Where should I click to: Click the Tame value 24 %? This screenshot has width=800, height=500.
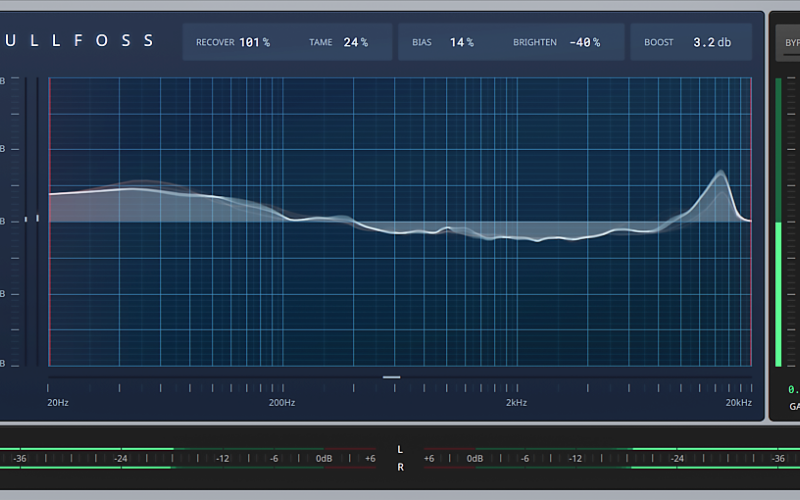pos(356,42)
